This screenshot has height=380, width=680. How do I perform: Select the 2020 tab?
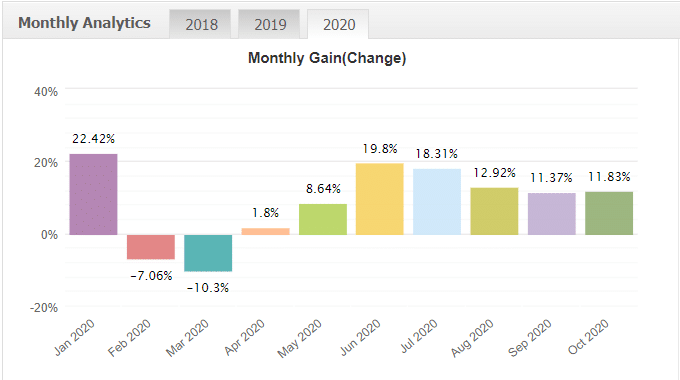click(x=338, y=24)
